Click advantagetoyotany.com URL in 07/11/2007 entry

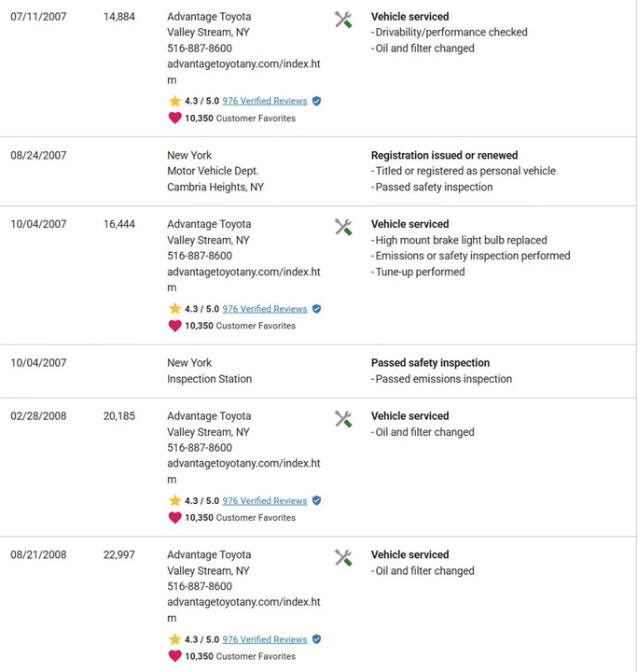click(243, 72)
